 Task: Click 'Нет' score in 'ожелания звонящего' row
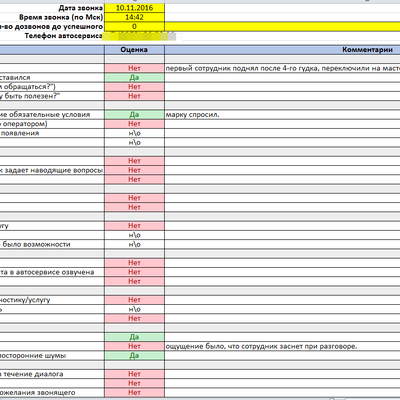click(x=134, y=393)
